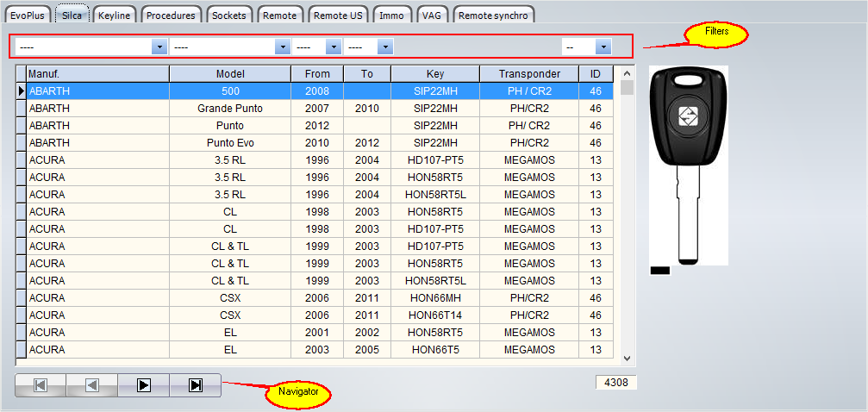Click the From column header

click(317, 73)
